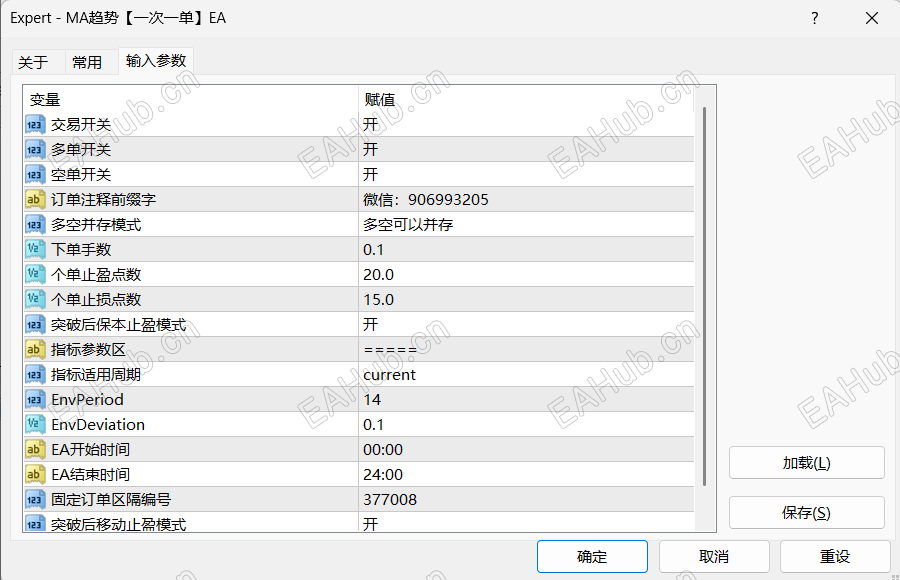Edit the EA结束时间 value 24:00

pyautogui.click(x=526, y=474)
